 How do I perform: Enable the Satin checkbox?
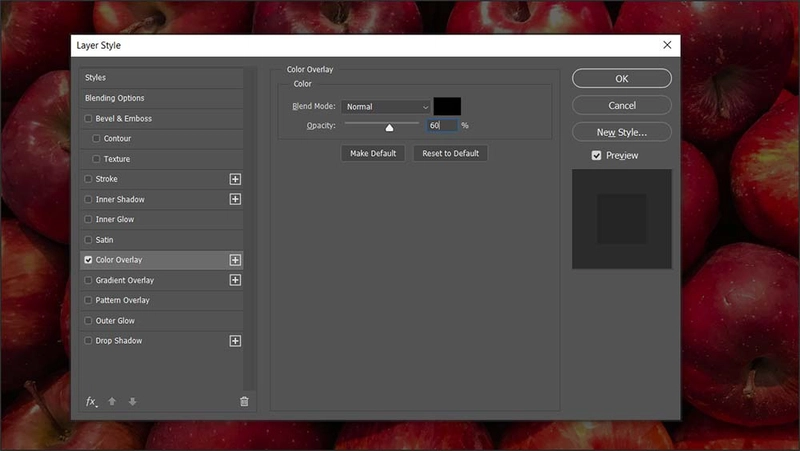88,240
